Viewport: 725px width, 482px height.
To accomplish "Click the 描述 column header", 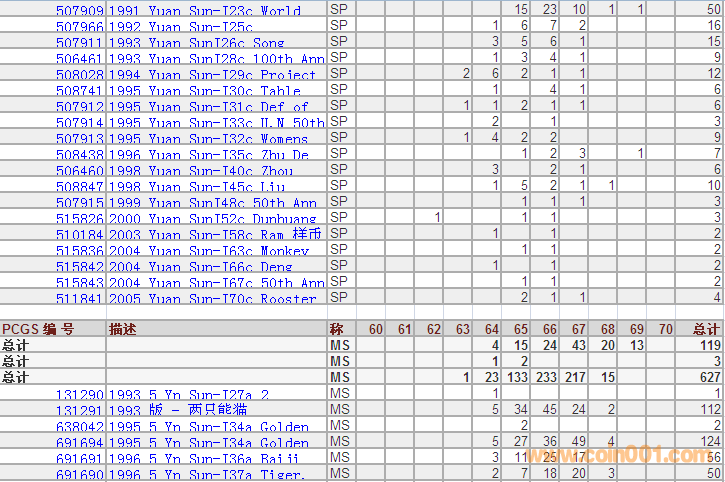I will [123, 329].
